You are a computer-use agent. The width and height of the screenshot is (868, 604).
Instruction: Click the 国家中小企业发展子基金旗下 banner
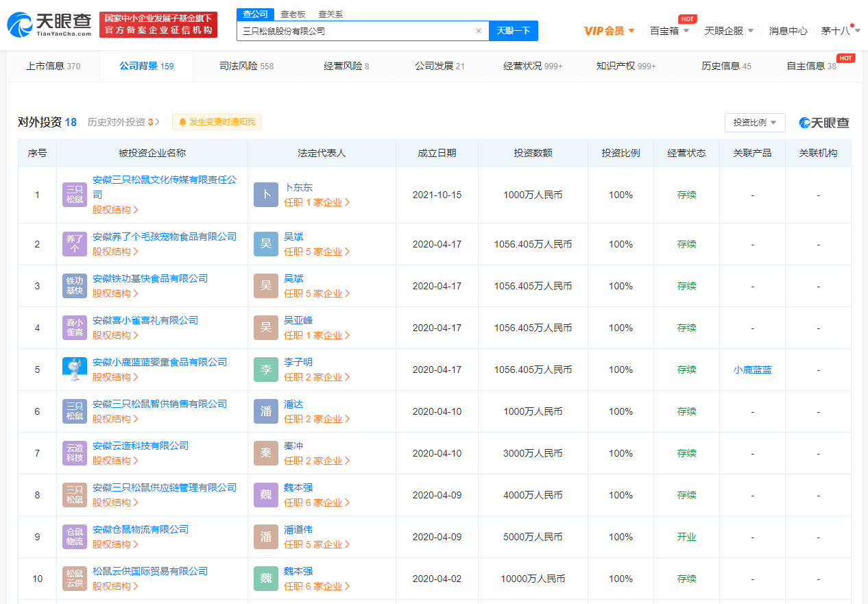[x=158, y=25]
